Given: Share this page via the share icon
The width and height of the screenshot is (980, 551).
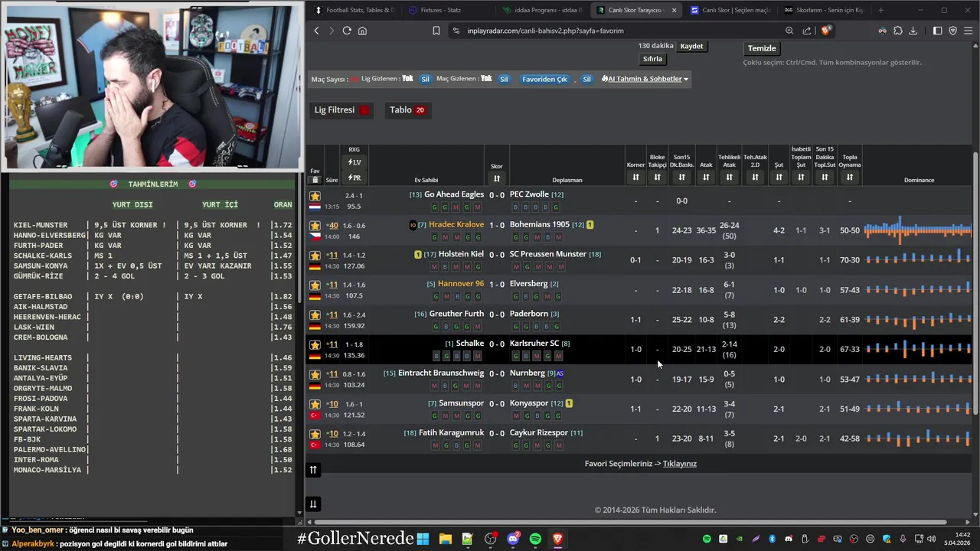Looking at the screenshot, I should 807,31.
